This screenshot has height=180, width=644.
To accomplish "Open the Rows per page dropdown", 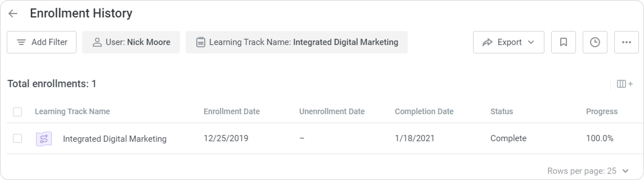I will pyautogui.click(x=625, y=171).
